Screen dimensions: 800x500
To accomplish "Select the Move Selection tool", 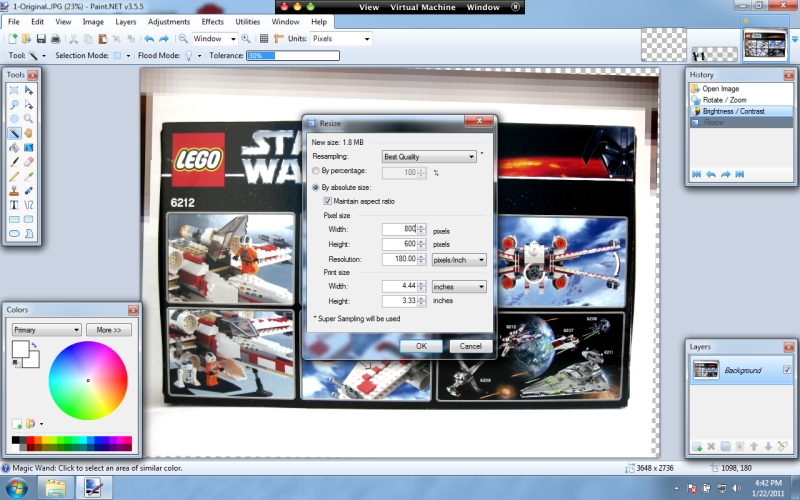I will (x=29, y=105).
